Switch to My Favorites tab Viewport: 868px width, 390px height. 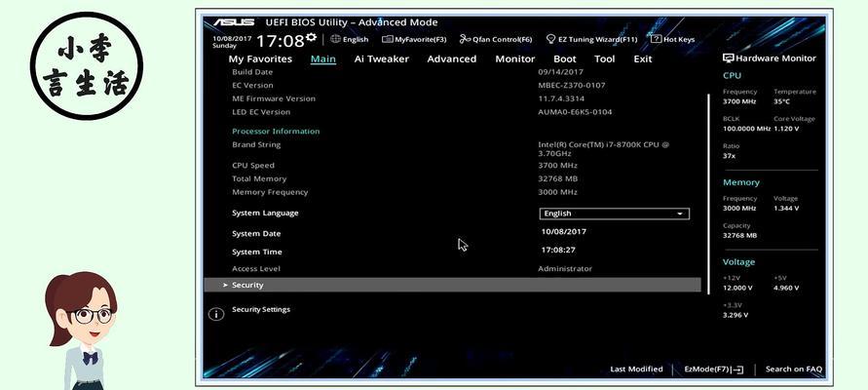260,58
